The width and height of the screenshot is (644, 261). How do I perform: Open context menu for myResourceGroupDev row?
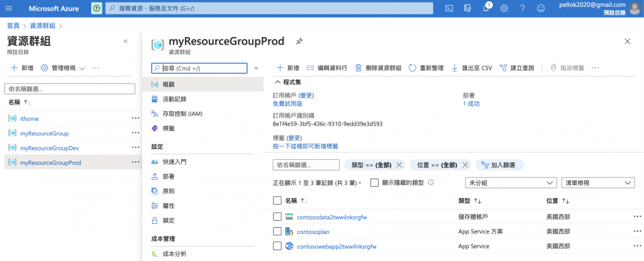pyautogui.click(x=136, y=148)
